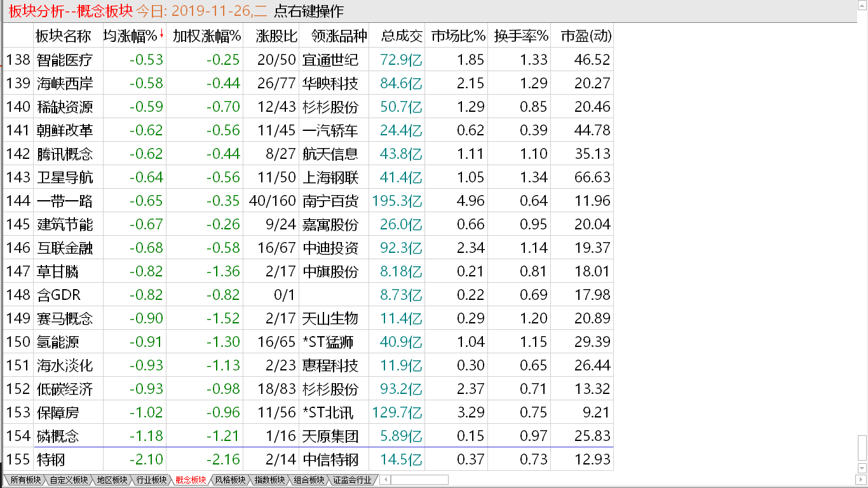Select the 氢能源 sector name
The width and height of the screenshot is (868, 488).
[x=58, y=342]
